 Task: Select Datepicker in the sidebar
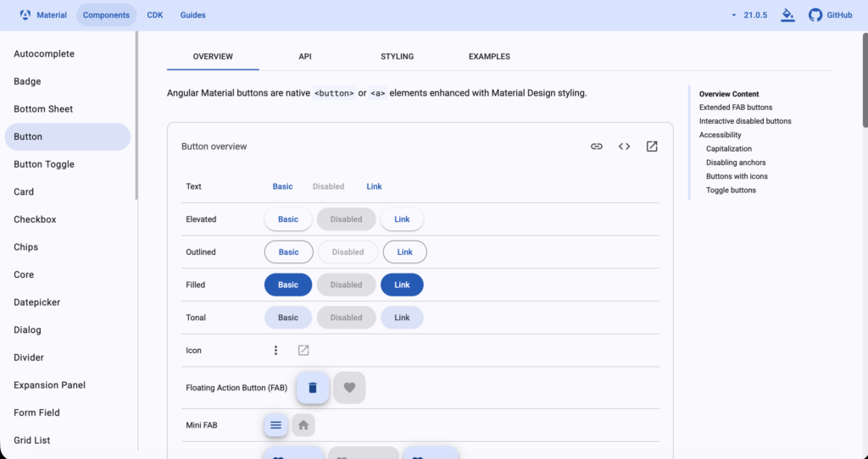37,302
